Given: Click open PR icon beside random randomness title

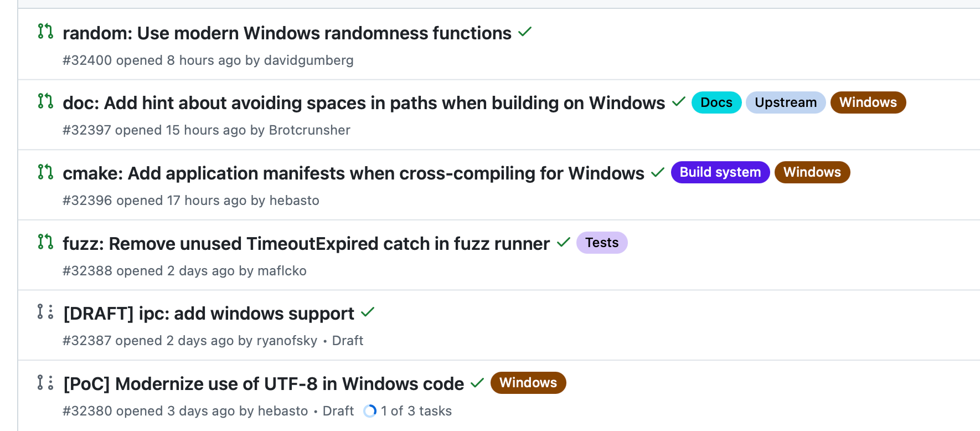Looking at the screenshot, I should 45,32.
